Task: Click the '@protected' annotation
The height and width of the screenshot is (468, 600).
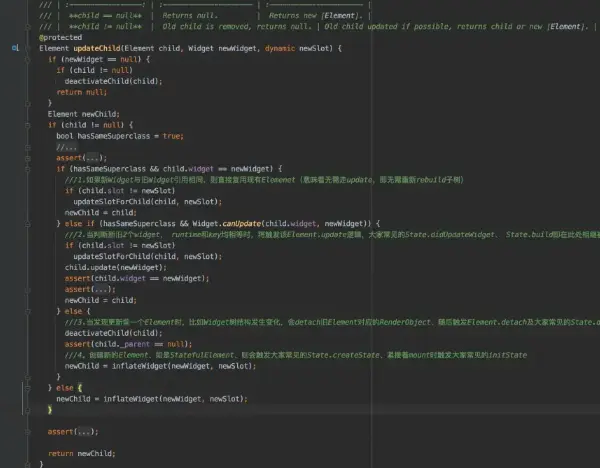Action: [60, 38]
